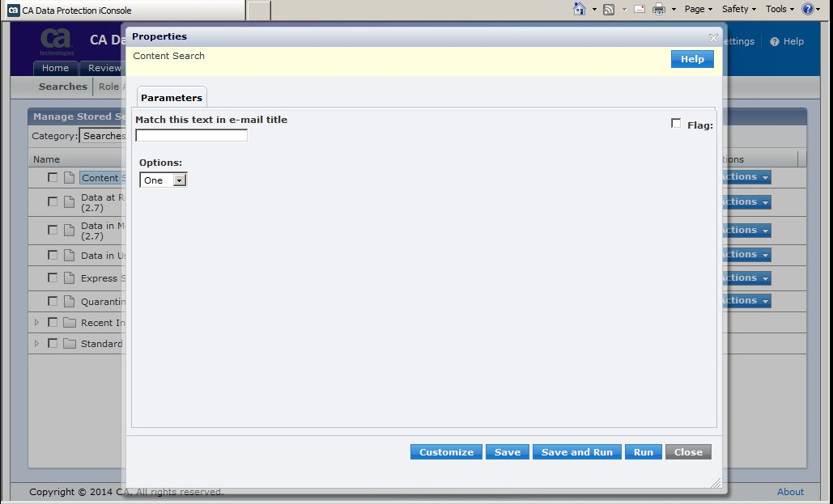
Task: Click the Name column header
Action: [x=46, y=159]
